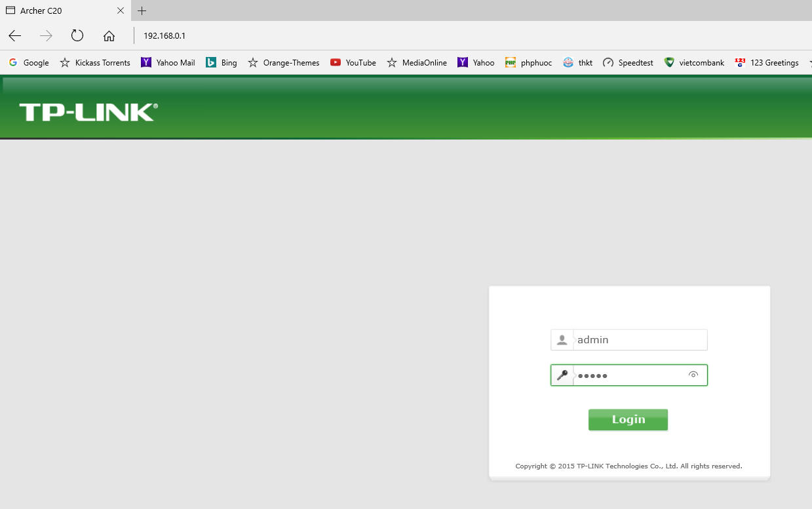Image resolution: width=812 pixels, height=509 pixels.
Task: Show password using the eye icon
Action: click(693, 375)
